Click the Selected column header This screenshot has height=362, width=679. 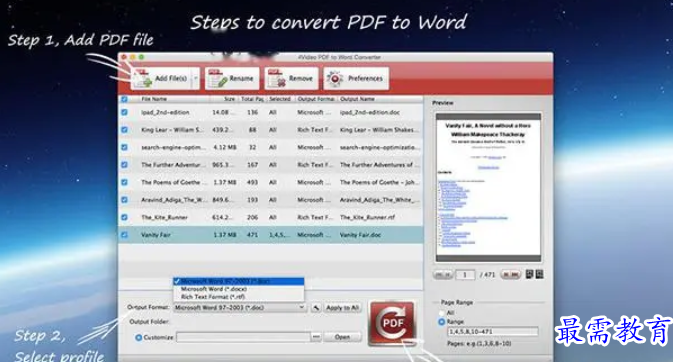pyautogui.click(x=280, y=99)
